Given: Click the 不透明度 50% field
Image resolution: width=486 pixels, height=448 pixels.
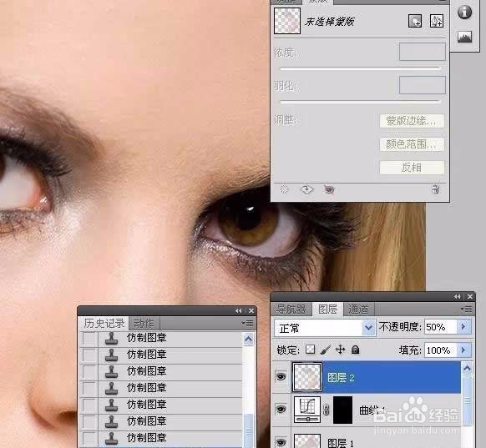Looking at the screenshot, I should click(x=440, y=327).
